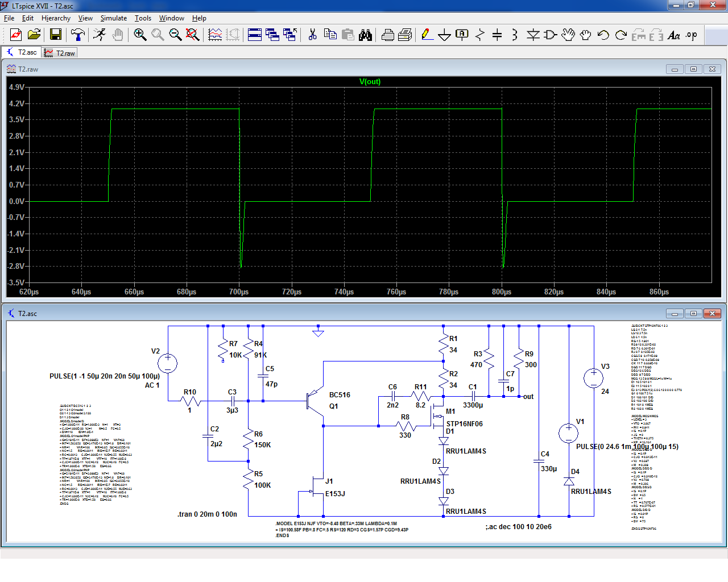Click the Undo arrow icon
Viewport: 728px width, 582px height.
tap(603, 35)
